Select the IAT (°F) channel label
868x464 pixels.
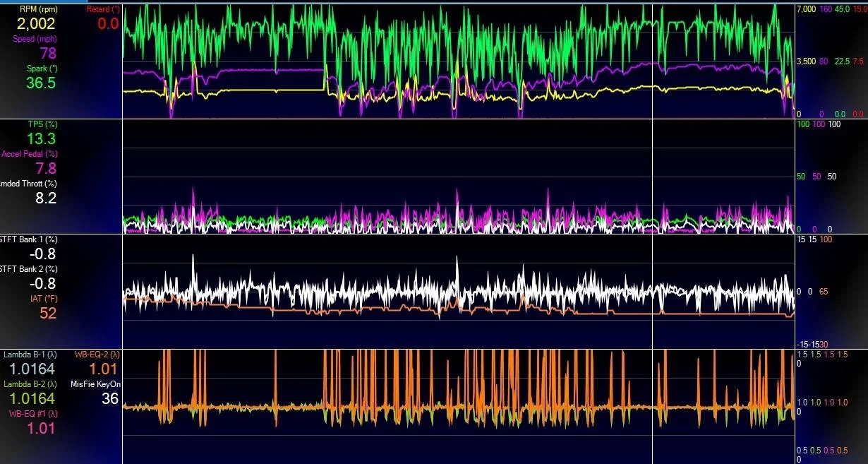click(44, 299)
